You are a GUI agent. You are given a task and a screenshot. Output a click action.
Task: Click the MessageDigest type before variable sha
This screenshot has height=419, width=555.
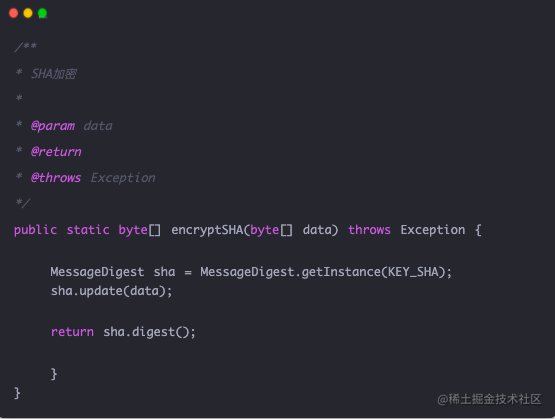coord(97,272)
